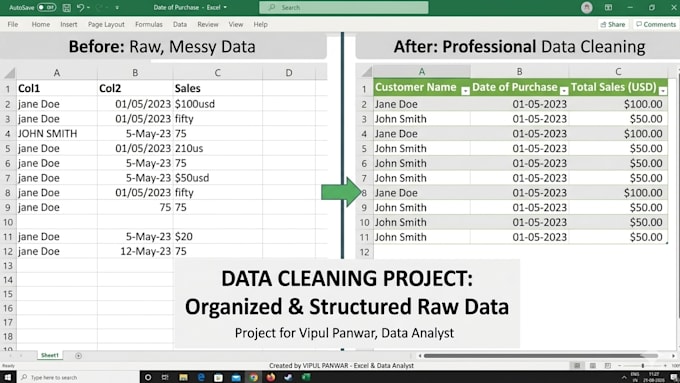
Task: Click the Undo arrow icon
Action: [80, 7]
